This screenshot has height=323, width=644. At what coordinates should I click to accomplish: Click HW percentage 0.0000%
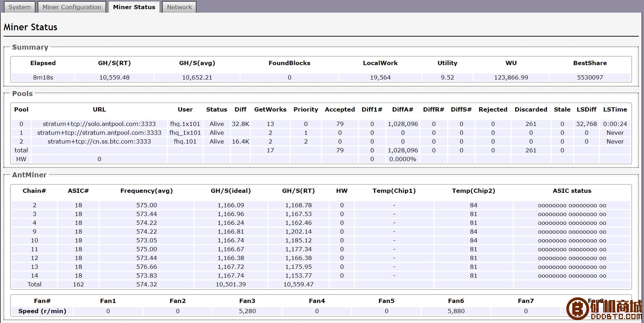[x=403, y=159]
